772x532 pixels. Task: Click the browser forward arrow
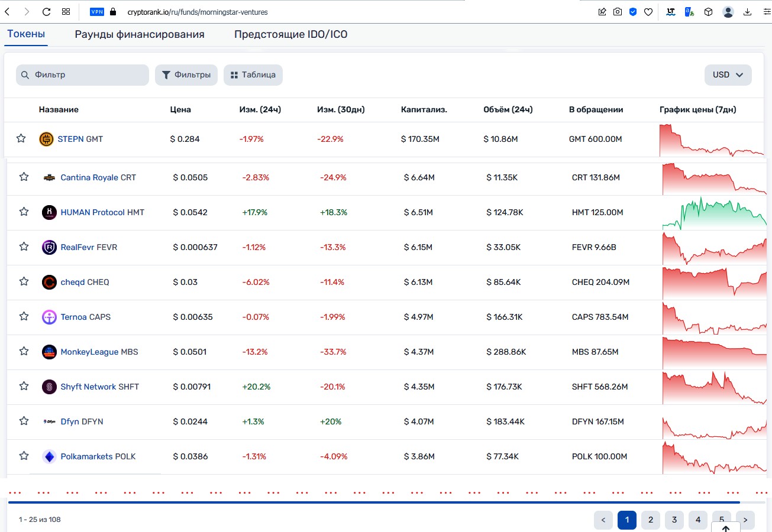(x=27, y=11)
